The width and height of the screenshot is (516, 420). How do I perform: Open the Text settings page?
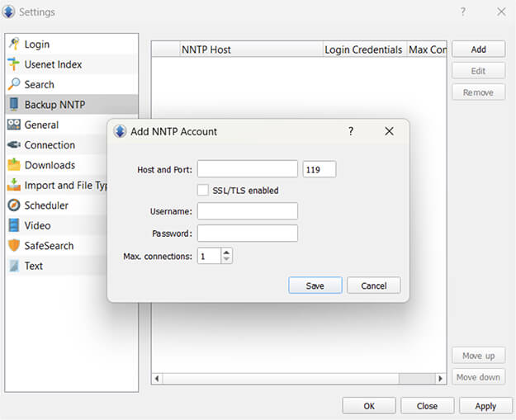[33, 266]
